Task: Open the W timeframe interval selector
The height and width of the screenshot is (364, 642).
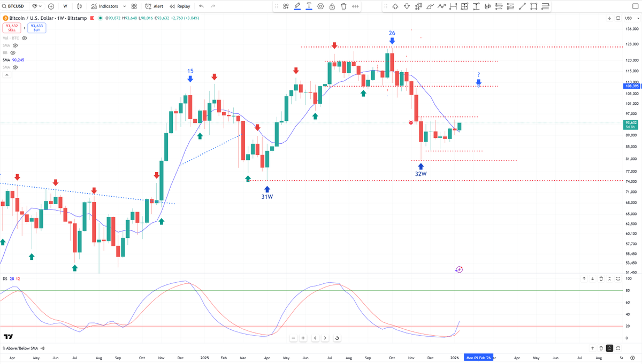Action: click(x=65, y=6)
